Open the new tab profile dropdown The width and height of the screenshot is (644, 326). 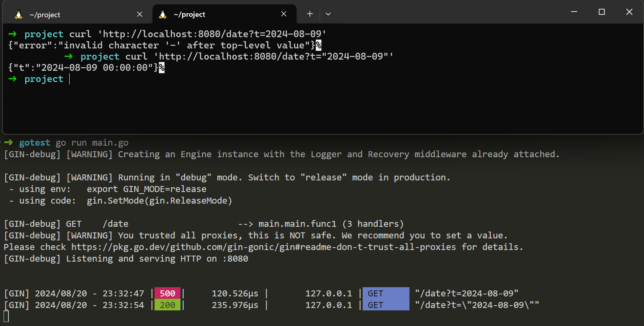(x=328, y=14)
